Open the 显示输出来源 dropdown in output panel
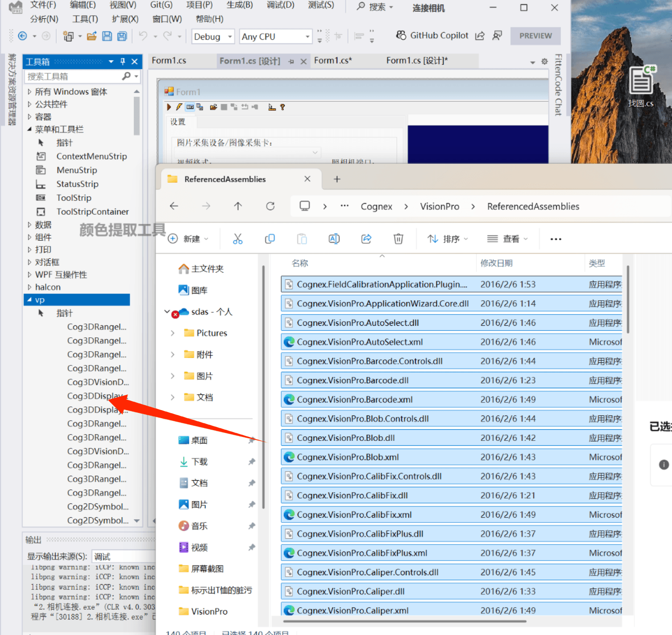Screen dimensions: 672x635 click(123, 556)
